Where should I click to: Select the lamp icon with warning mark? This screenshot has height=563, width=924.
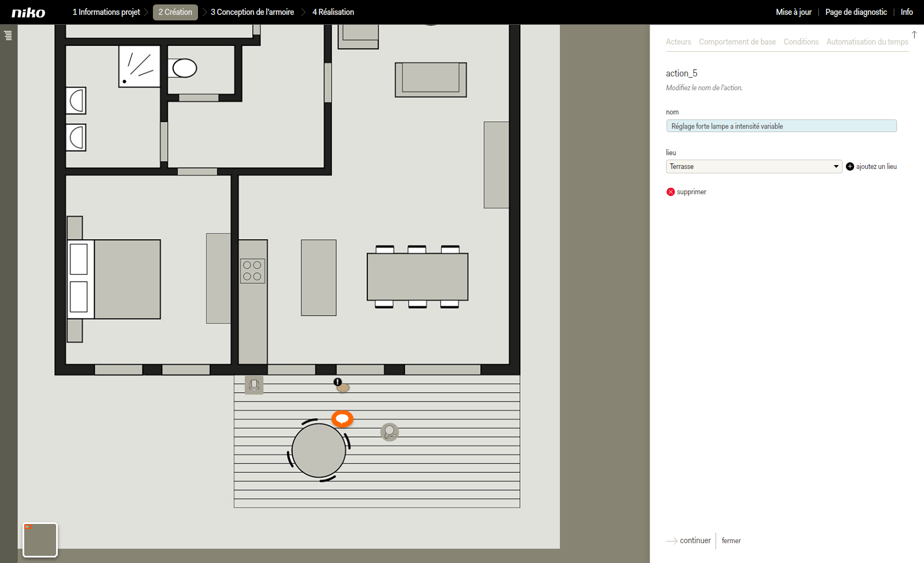coord(342,386)
